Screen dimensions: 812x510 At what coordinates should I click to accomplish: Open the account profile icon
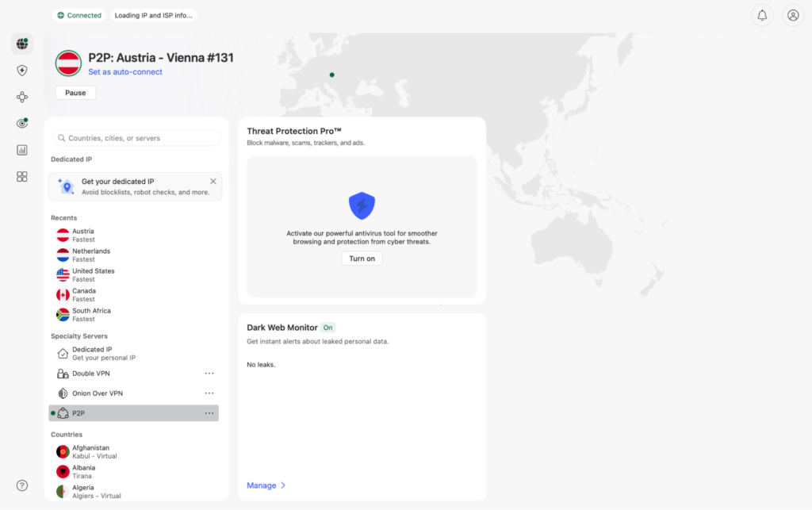(x=792, y=16)
